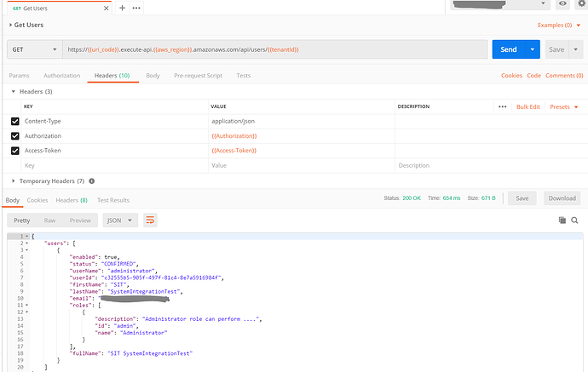Open the Cookies link
Screen dimensions: 588x372
[511, 75]
